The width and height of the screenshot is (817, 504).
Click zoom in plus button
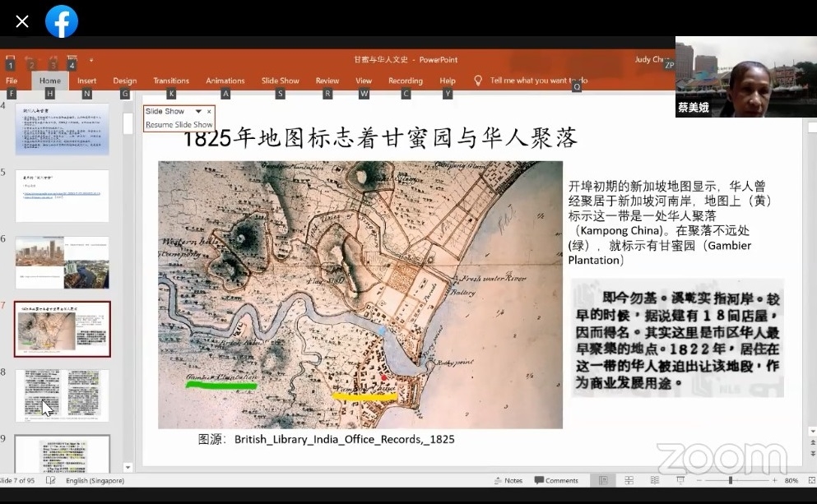pos(775,481)
